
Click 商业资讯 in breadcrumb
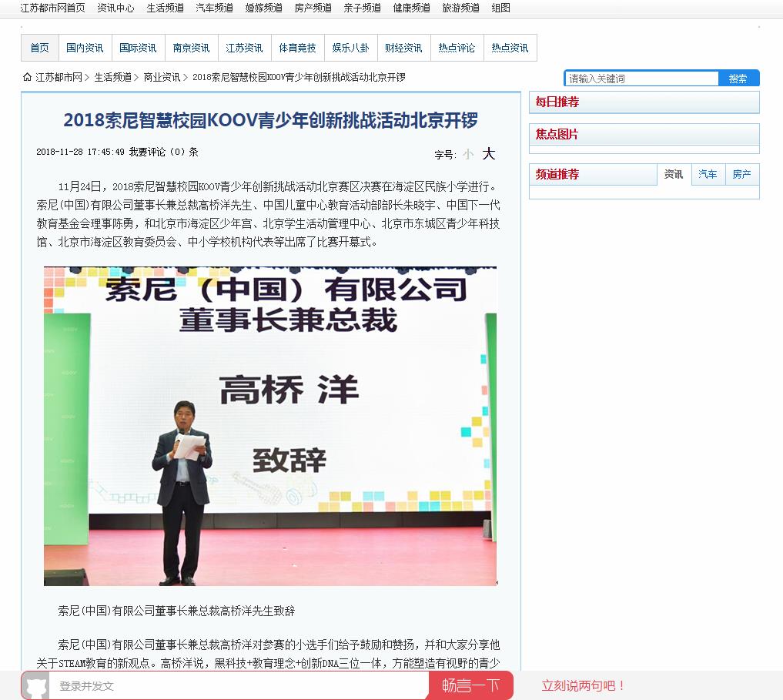[x=162, y=77]
